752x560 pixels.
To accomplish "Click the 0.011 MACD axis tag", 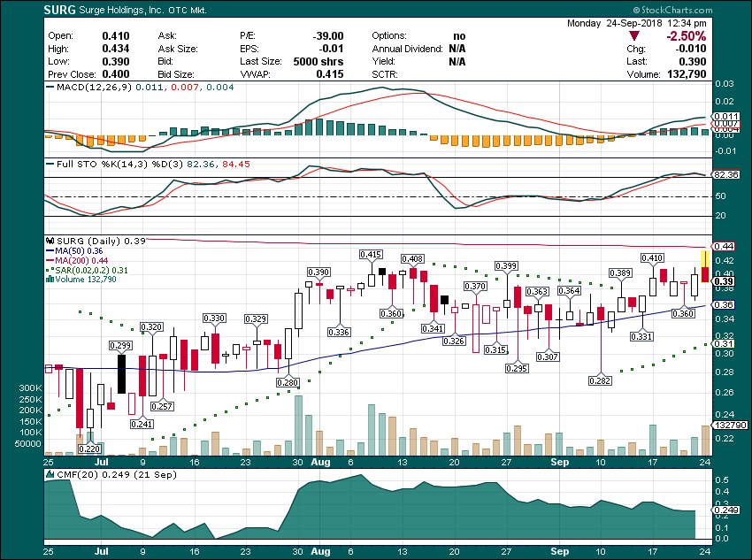I will coord(726,117).
